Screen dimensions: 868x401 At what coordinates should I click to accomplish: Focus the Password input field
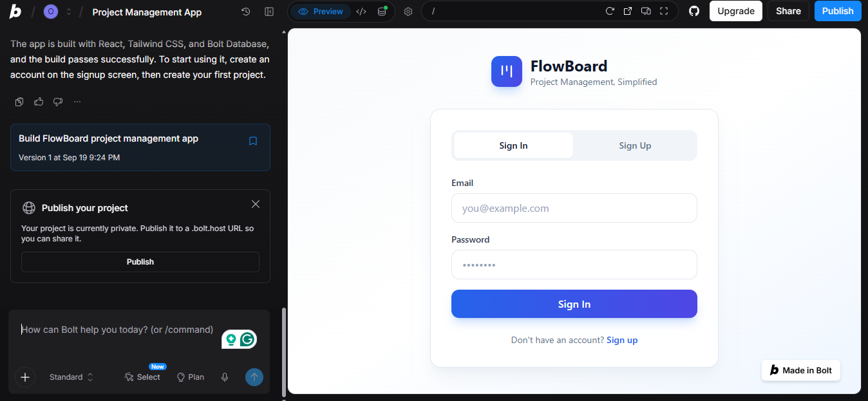click(x=574, y=265)
